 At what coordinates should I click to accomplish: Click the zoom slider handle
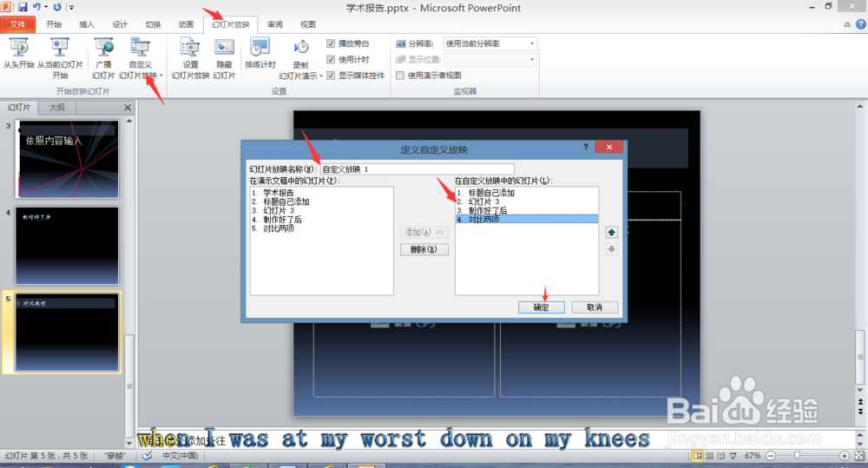[x=797, y=456]
